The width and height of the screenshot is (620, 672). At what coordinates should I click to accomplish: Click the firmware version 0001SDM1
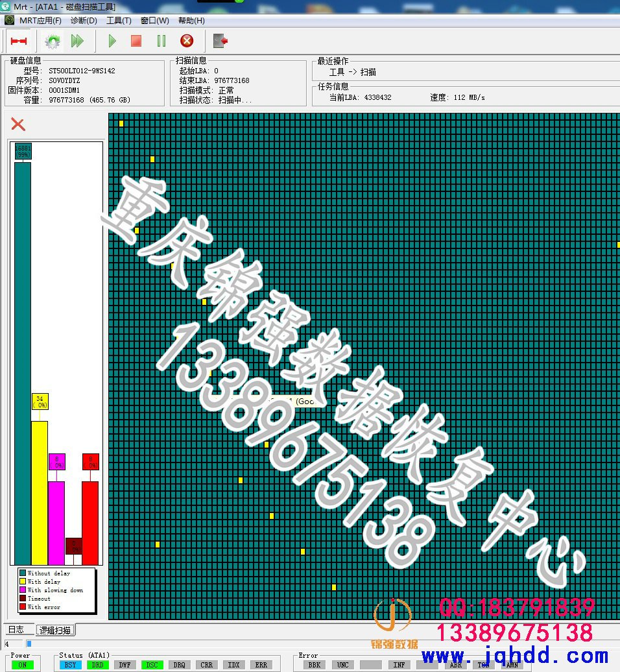pos(64,90)
